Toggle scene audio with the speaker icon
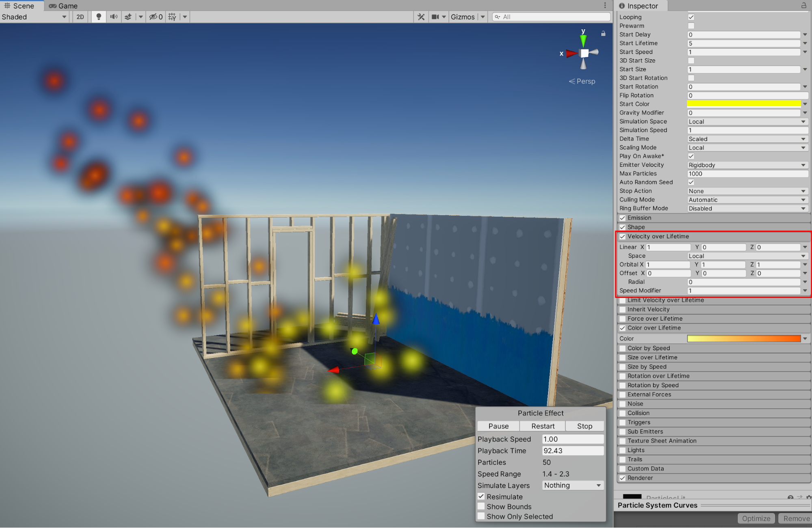812x528 pixels. pos(113,17)
